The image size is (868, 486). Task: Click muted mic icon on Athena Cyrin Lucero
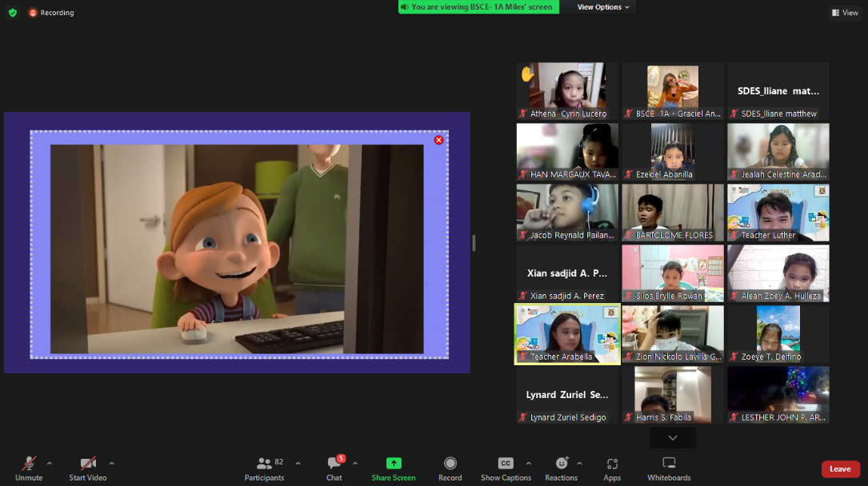[x=523, y=114]
